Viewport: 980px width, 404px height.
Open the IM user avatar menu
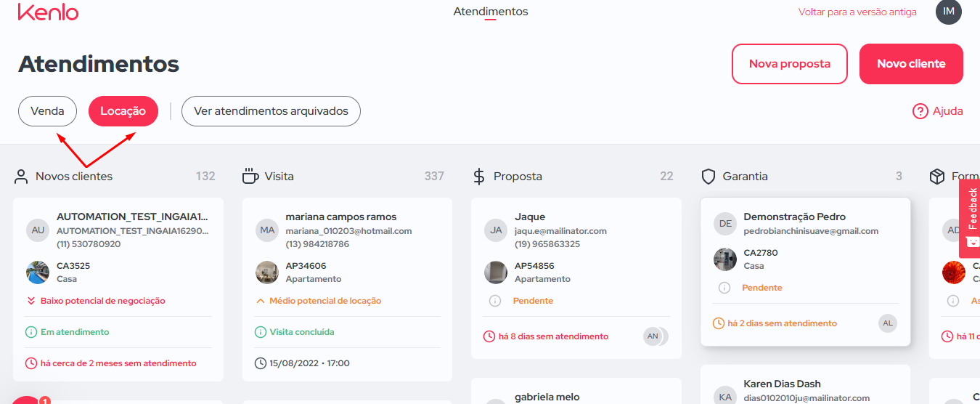click(x=948, y=12)
